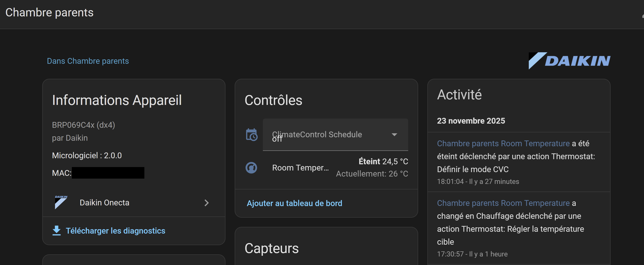Click the chevron next to Daikin Onecta

click(x=207, y=203)
